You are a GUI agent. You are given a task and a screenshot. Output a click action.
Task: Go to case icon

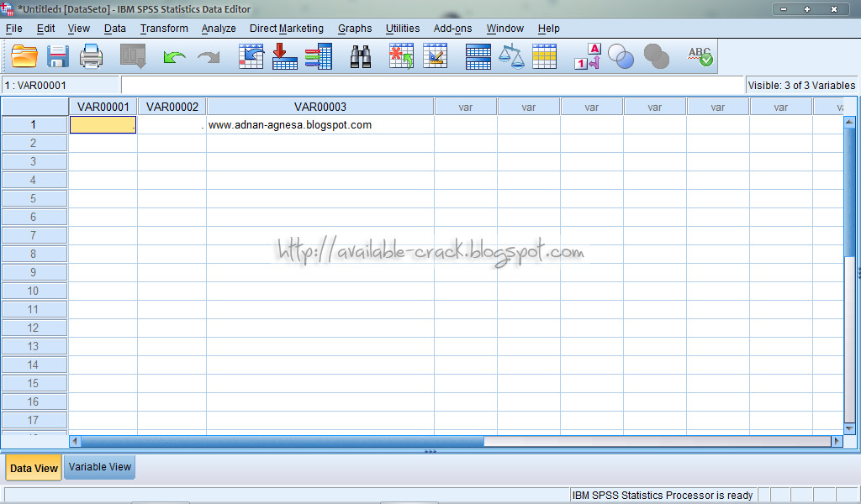(x=251, y=56)
